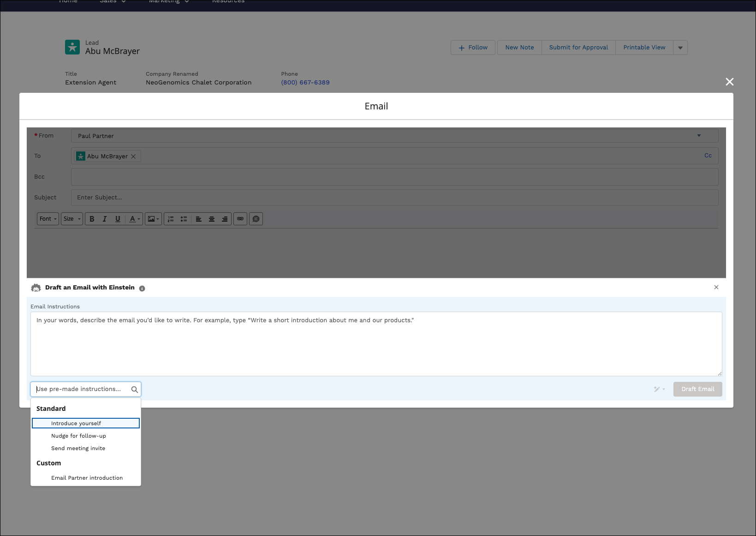Click the Custom group heading
This screenshot has width=756, height=536.
[x=49, y=463]
